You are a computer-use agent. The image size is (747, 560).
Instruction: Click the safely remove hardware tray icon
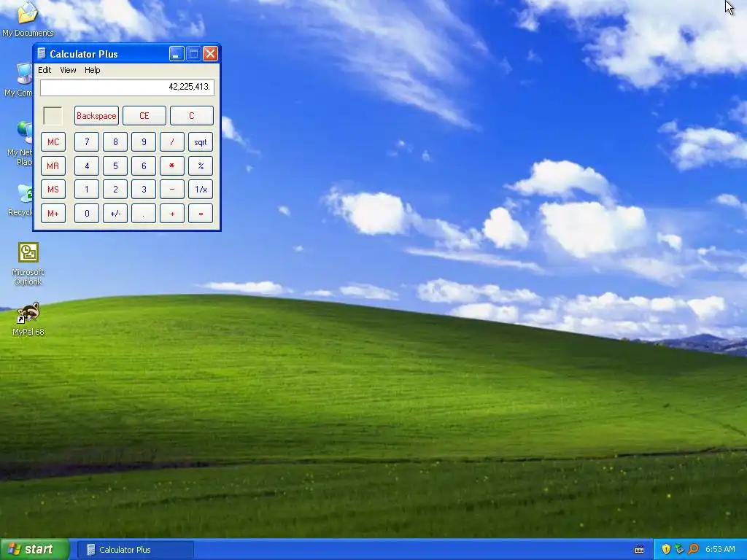(x=679, y=549)
